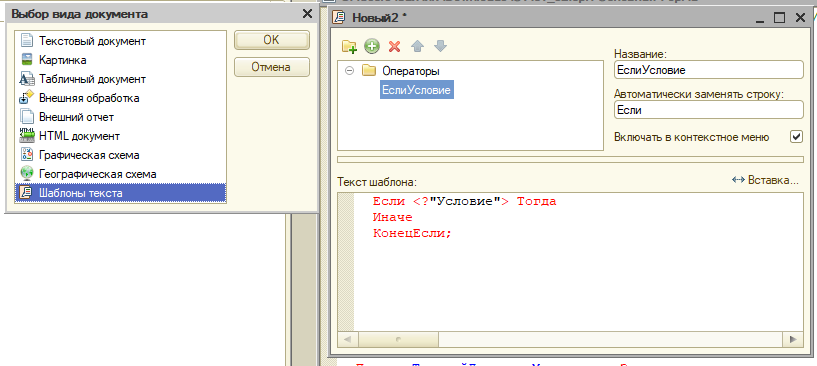Choose Табличный документ type
Screen dimensions: 817x366
coord(92,79)
